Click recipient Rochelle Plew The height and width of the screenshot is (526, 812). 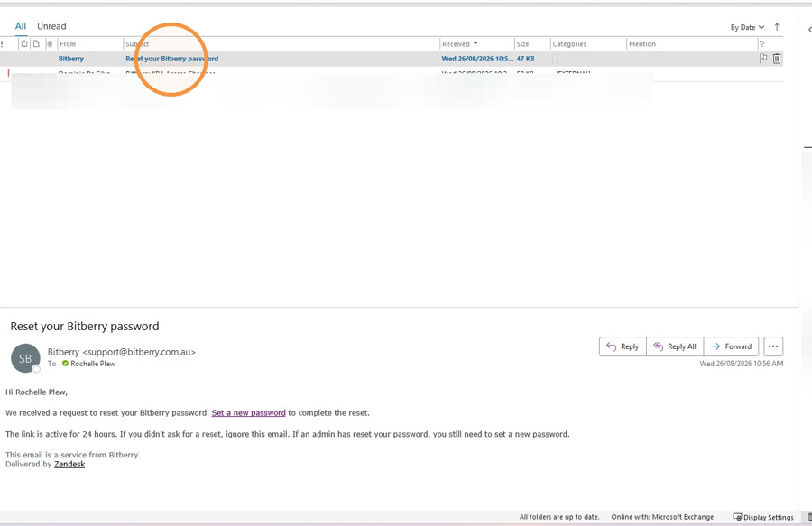pos(93,364)
